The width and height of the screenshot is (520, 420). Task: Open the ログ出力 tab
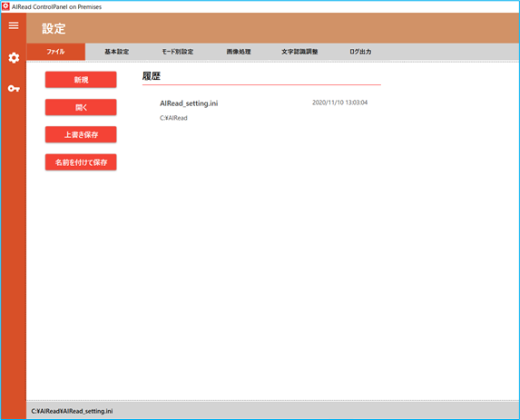(x=360, y=52)
